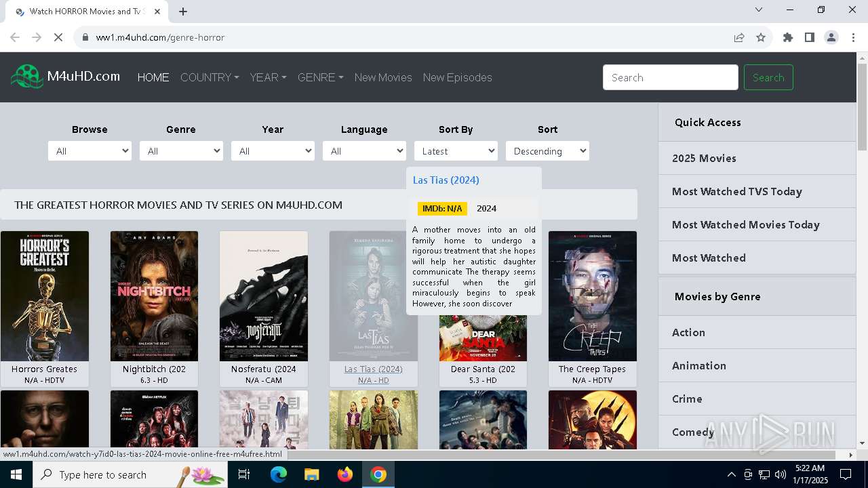The height and width of the screenshot is (488, 868).
Task: Expand the YEAR nav menu
Action: click(x=268, y=77)
